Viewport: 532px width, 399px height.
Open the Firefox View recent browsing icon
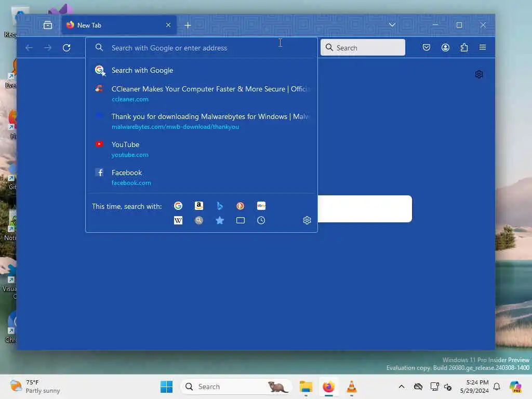pyautogui.click(x=48, y=25)
